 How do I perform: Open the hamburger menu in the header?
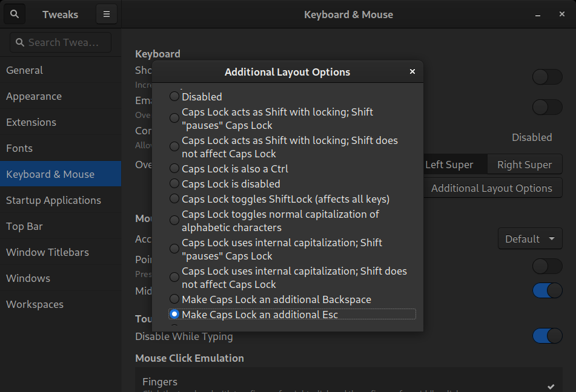pyautogui.click(x=107, y=15)
